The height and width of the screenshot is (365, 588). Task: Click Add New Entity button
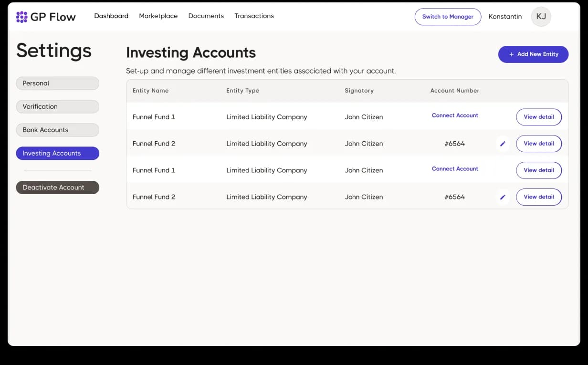(x=533, y=54)
